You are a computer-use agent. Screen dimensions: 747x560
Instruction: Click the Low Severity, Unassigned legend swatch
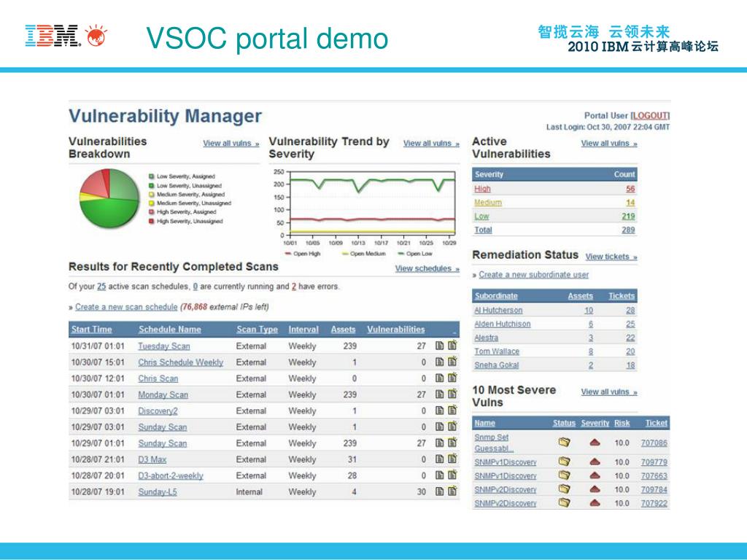(152, 186)
